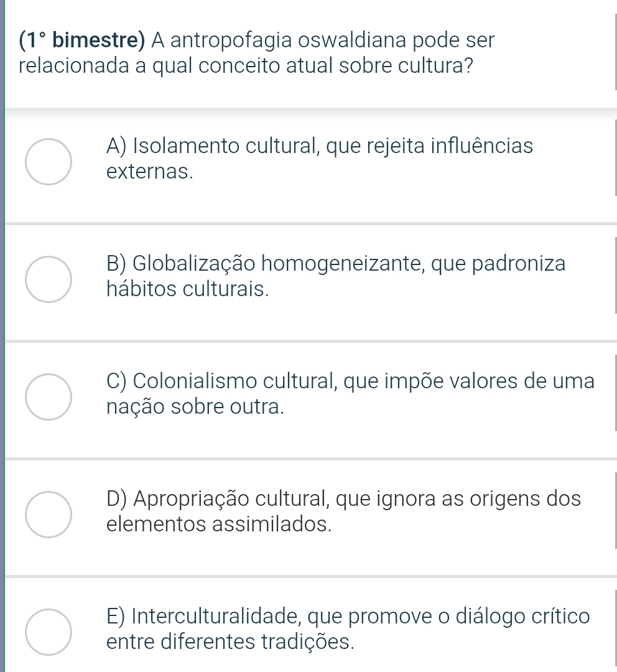
Task: Click separator line between options D and E
Action: [311, 576]
